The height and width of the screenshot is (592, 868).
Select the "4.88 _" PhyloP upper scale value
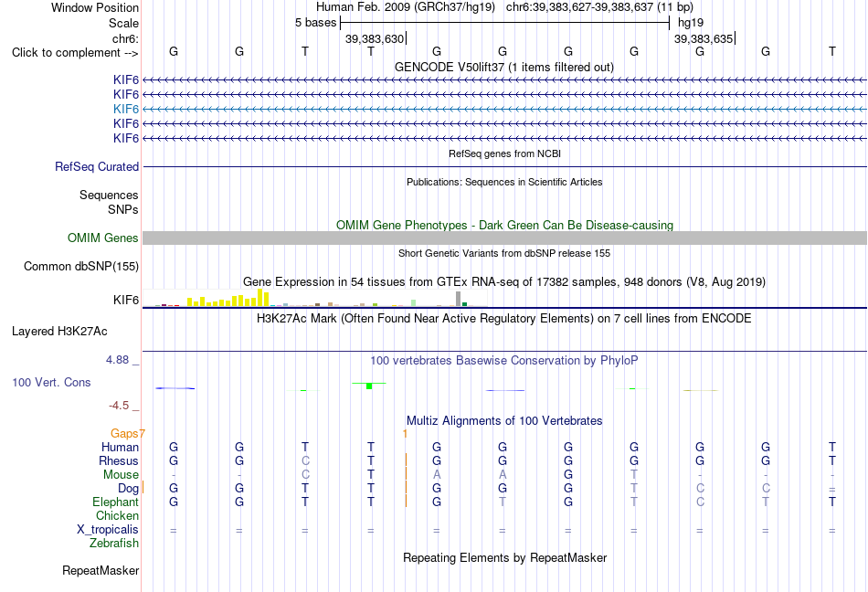(122, 360)
